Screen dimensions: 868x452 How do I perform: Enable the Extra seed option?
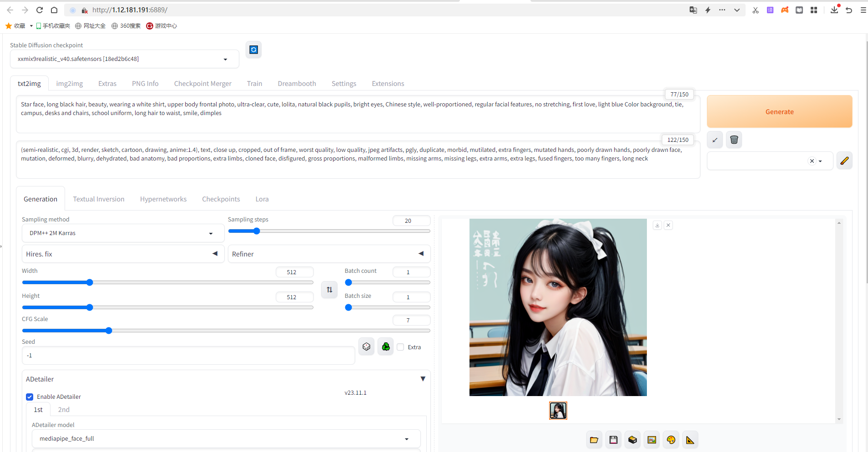coord(401,347)
